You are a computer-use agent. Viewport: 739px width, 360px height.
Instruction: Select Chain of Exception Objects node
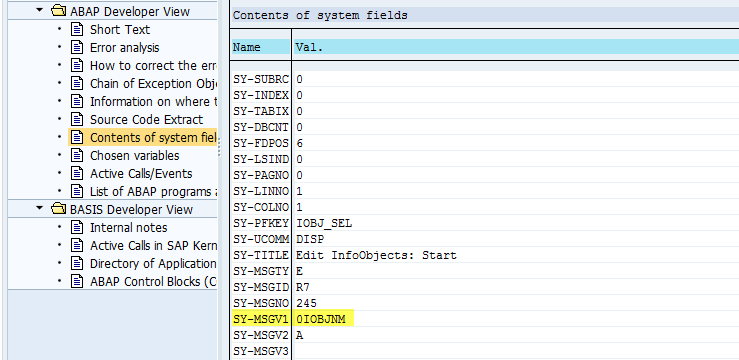[x=153, y=83]
